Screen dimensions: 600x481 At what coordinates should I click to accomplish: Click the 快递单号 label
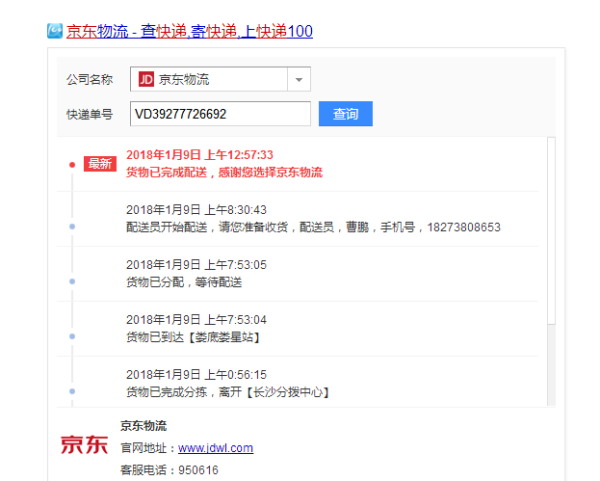pos(90,114)
